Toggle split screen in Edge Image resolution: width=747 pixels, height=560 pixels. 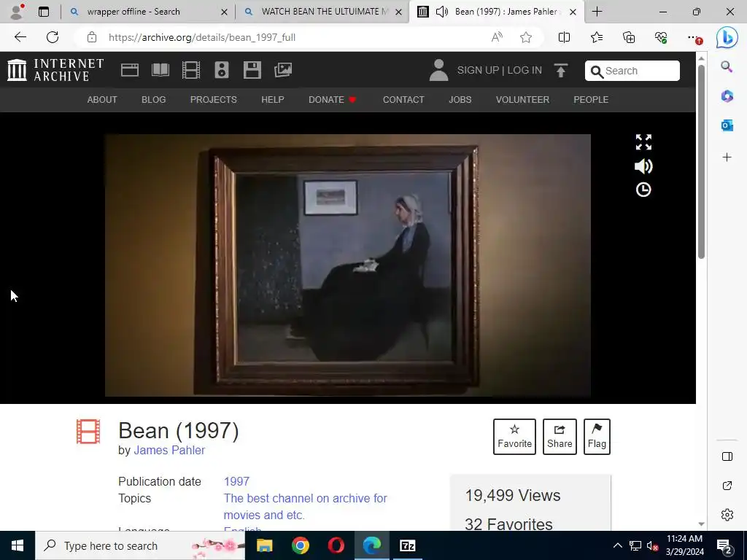coord(564,37)
